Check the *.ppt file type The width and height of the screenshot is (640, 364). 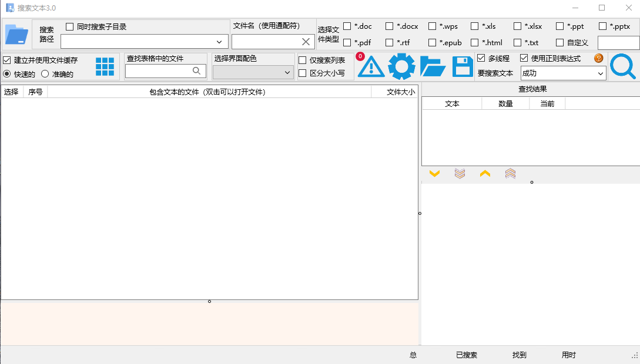pos(560,26)
